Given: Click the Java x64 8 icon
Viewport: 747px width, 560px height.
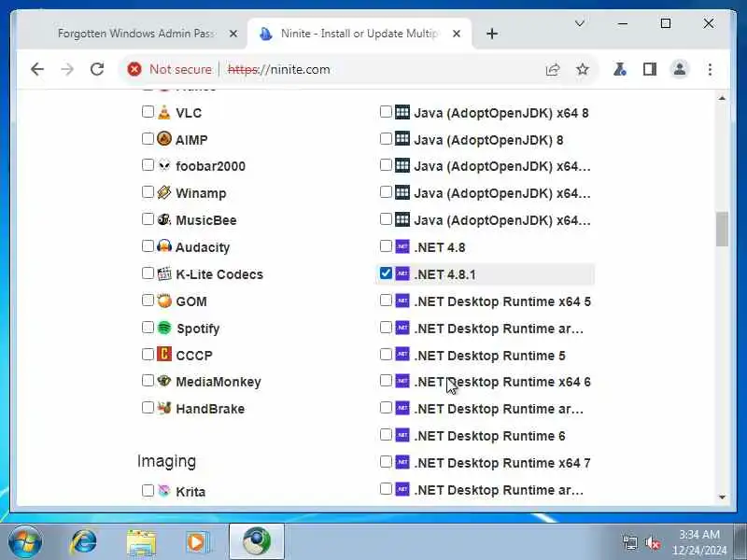Looking at the screenshot, I should tap(402, 112).
